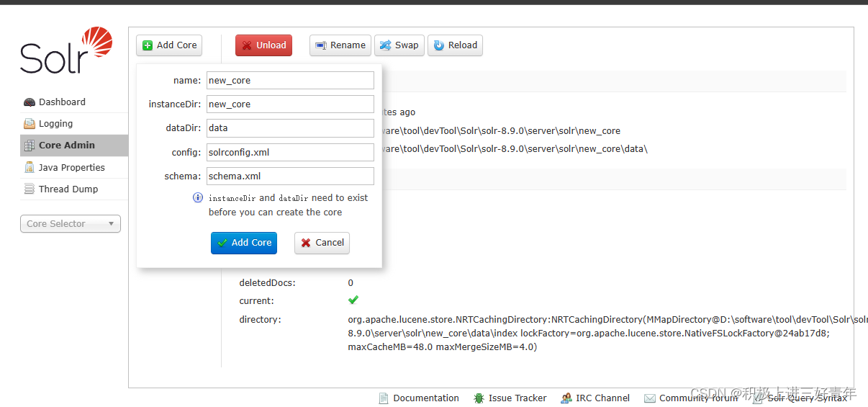Open the Core Selector dropdown
This screenshot has height=407, width=868.
pos(71,224)
